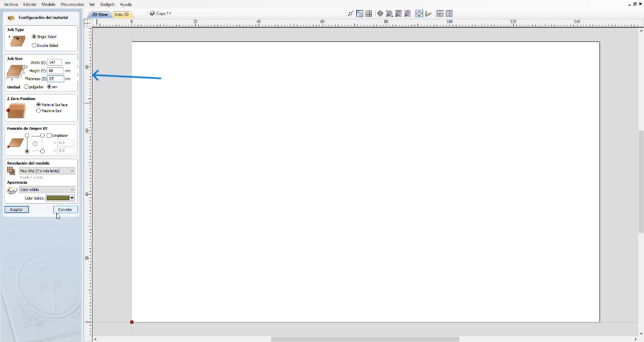
Task: Click the Job Type material preview image
Action: [x=17, y=41]
